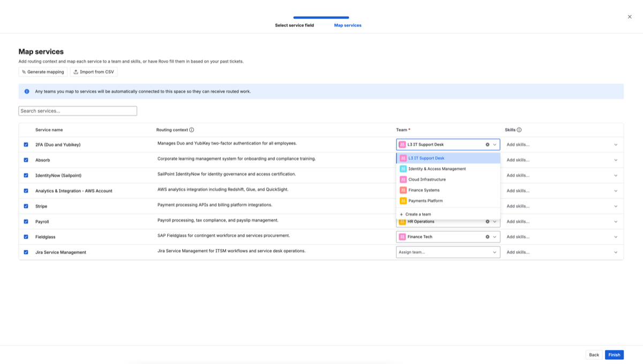Click the Back button
The height and width of the screenshot is (364, 643).
tap(594, 355)
